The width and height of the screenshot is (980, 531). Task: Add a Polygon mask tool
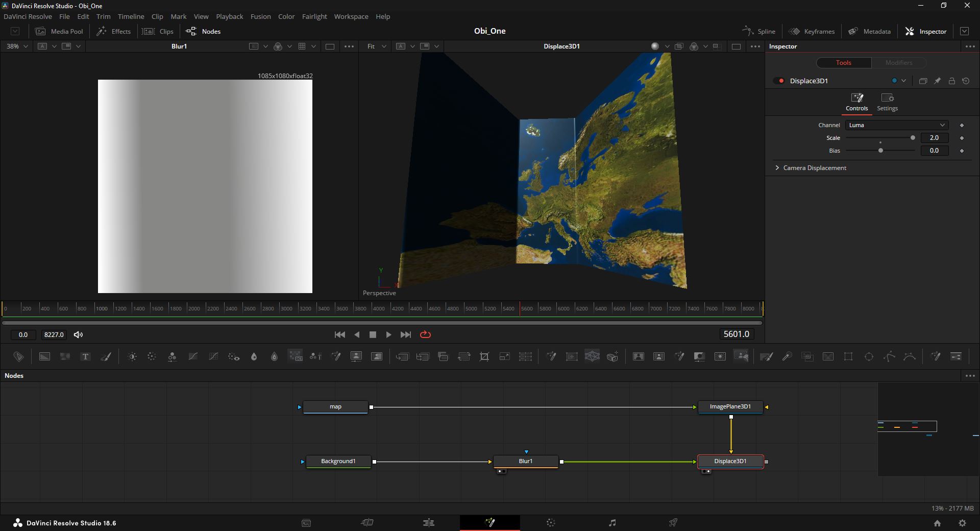click(x=889, y=356)
